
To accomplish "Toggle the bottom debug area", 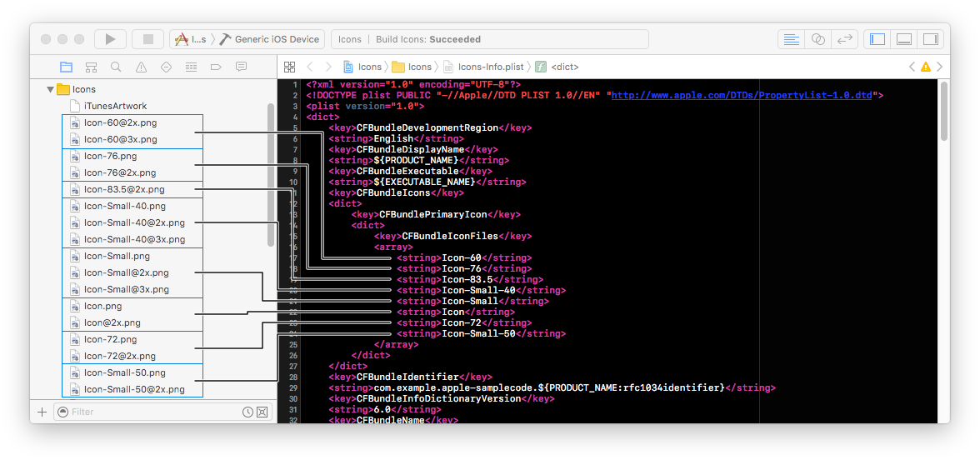I will pyautogui.click(x=903, y=39).
